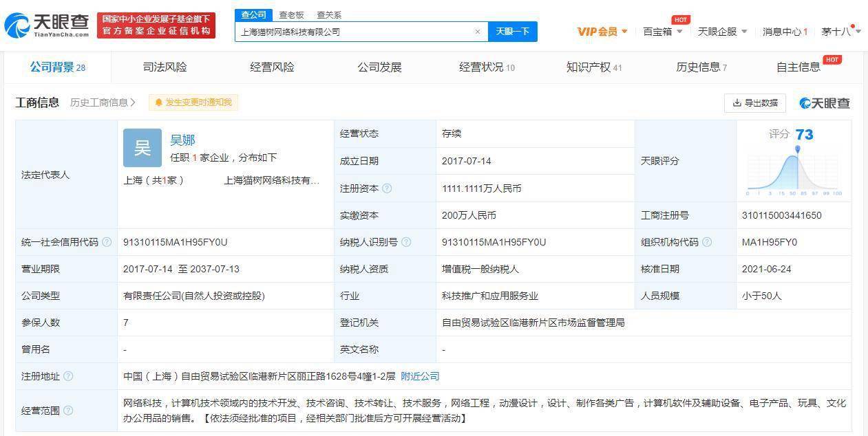
Task: Click the 上海猫树网络科技有... company link
Action: [272, 180]
